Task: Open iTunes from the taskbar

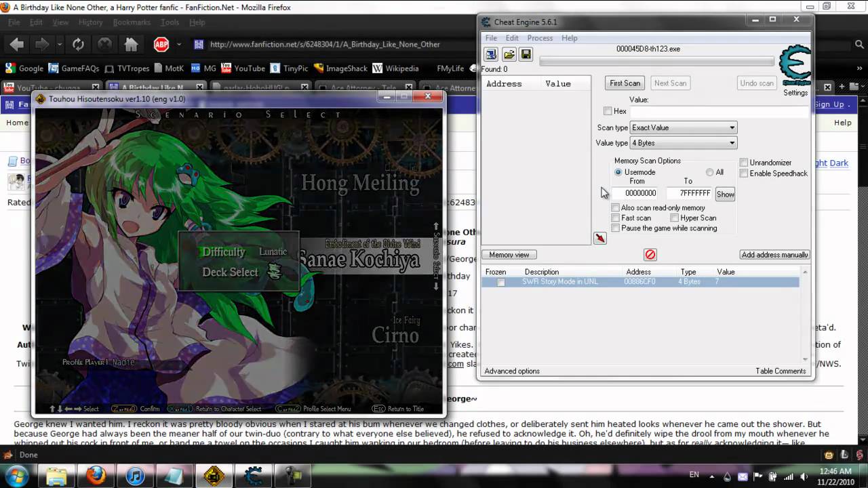Action: (x=135, y=476)
